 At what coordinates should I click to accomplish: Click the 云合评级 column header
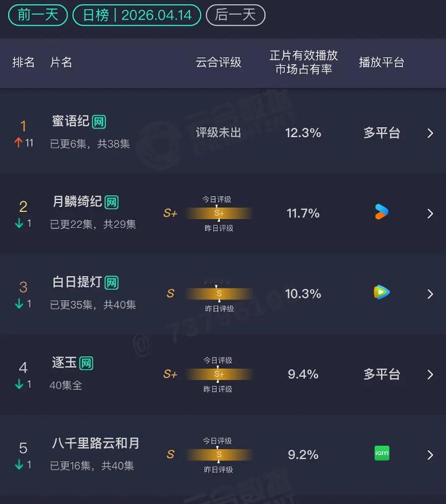[219, 62]
